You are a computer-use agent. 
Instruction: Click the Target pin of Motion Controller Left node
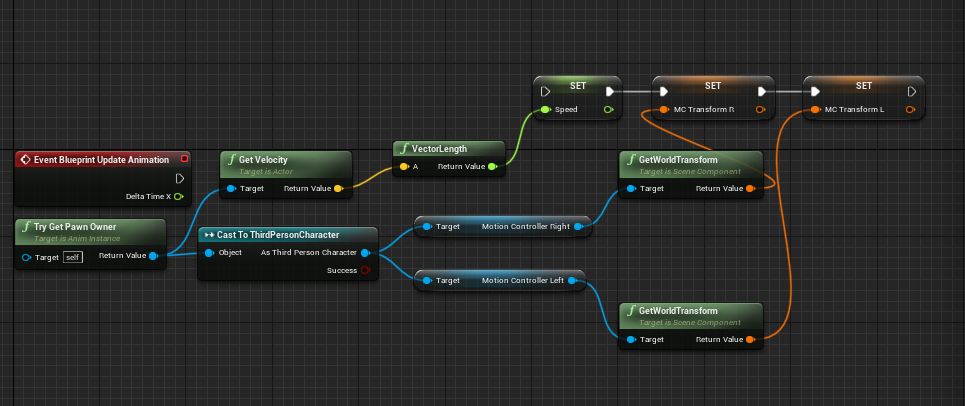(x=426, y=281)
